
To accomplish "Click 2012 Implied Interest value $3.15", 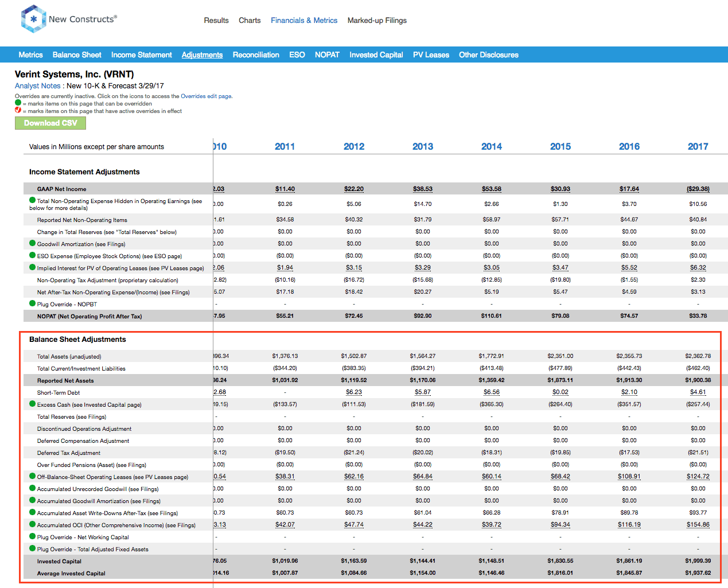I will click(x=354, y=267).
